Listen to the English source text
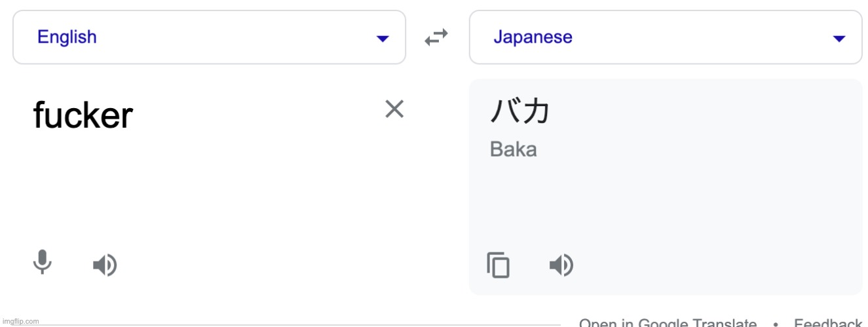 pyautogui.click(x=104, y=265)
